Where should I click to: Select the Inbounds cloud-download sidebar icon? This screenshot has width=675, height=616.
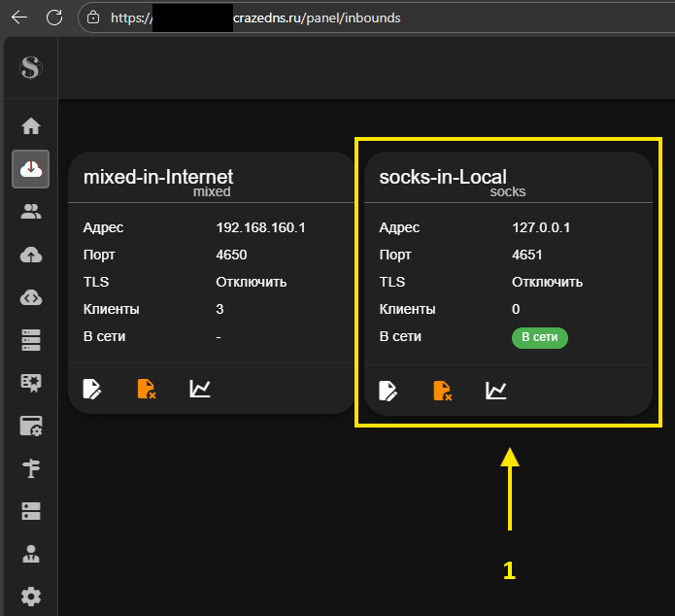coord(30,169)
